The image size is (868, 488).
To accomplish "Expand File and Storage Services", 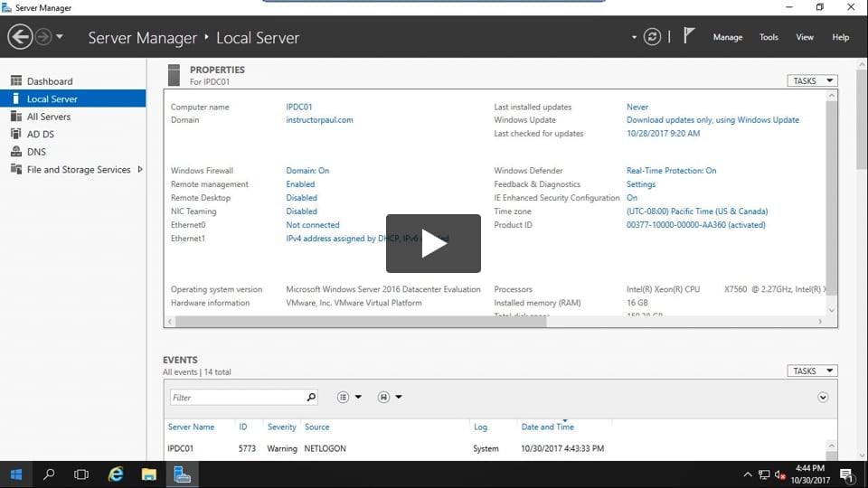I will coord(140,169).
